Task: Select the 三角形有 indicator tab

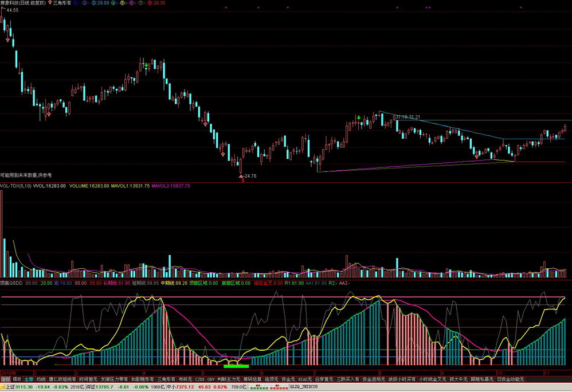Action: (x=166, y=379)
